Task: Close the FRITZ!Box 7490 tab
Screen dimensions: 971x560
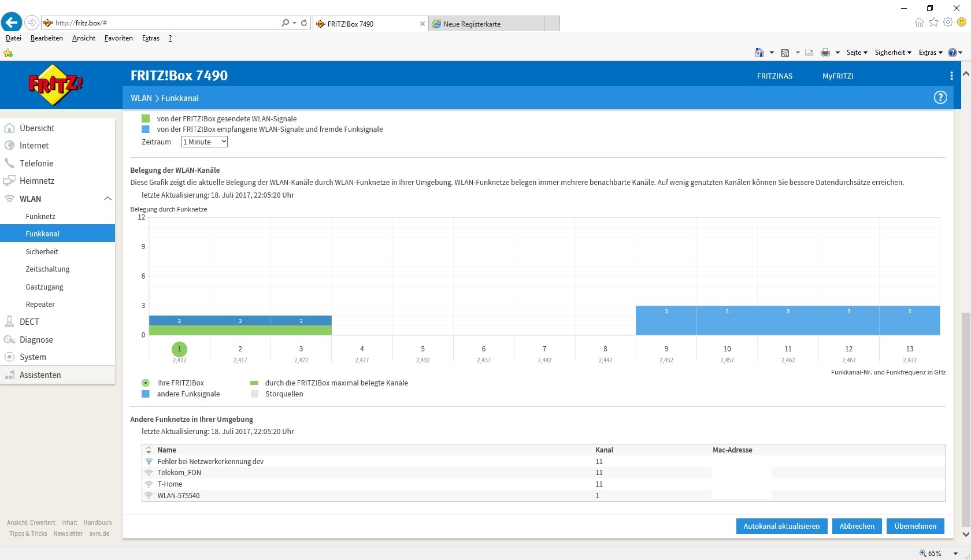Action: pyautogui.click(x=423, y=24)
